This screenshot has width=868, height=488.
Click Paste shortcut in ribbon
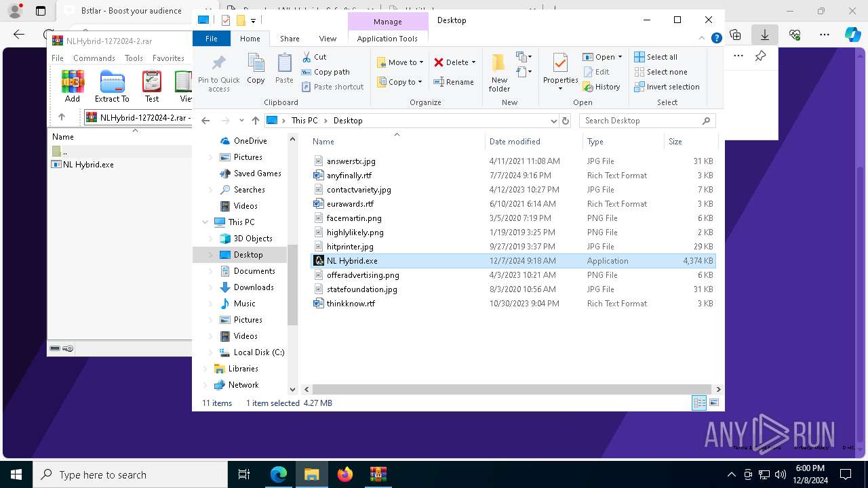pyautogui.click(x=332, y=87)
